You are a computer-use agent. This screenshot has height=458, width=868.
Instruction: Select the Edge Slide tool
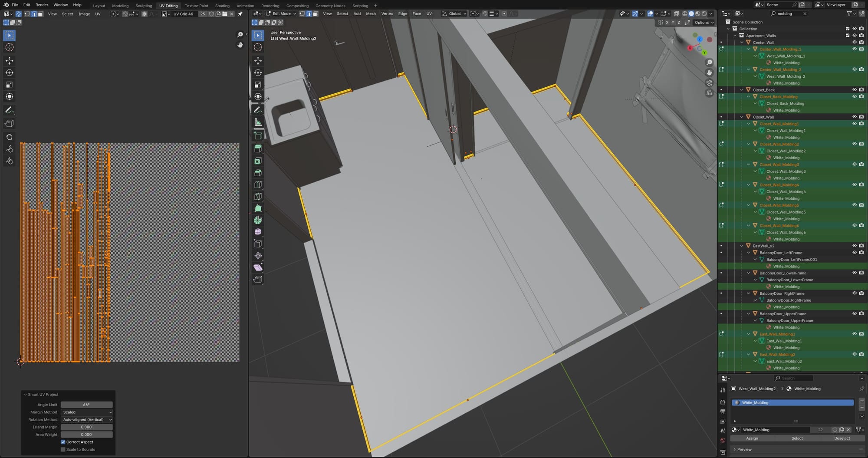258,244
